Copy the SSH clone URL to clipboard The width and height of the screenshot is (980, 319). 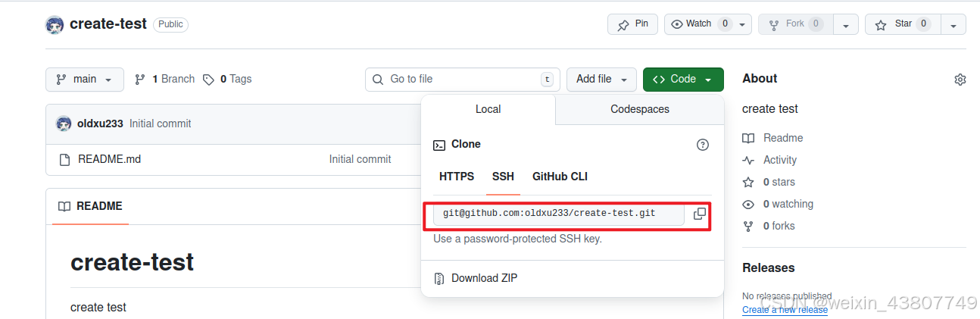coord(700,214)
